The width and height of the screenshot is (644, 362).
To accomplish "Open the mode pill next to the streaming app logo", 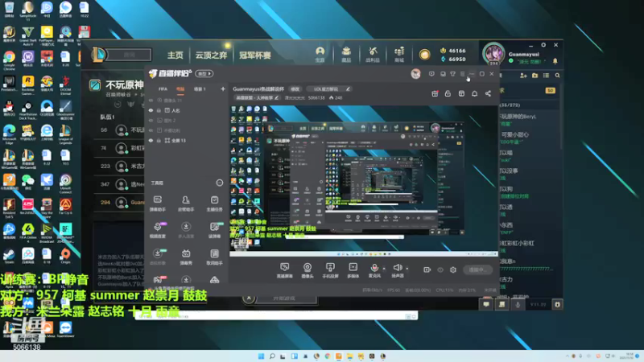I will 204,74.
